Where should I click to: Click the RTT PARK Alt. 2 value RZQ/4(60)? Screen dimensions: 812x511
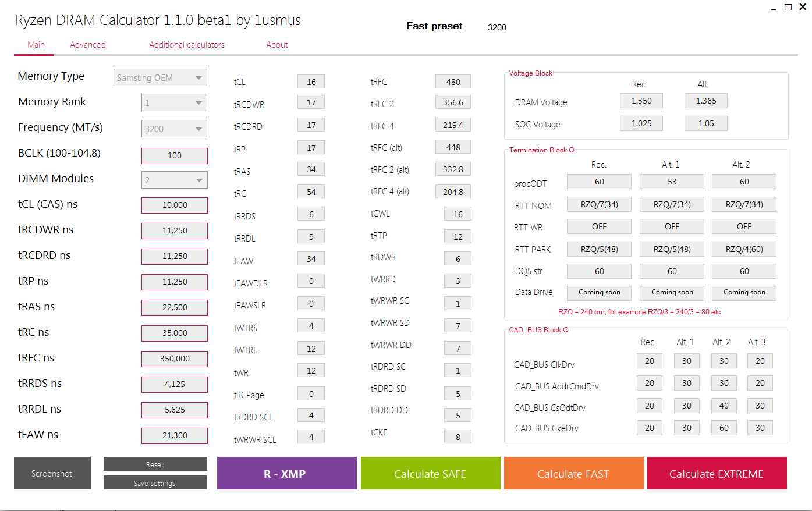pyautogui.click(x=744, y=249)
